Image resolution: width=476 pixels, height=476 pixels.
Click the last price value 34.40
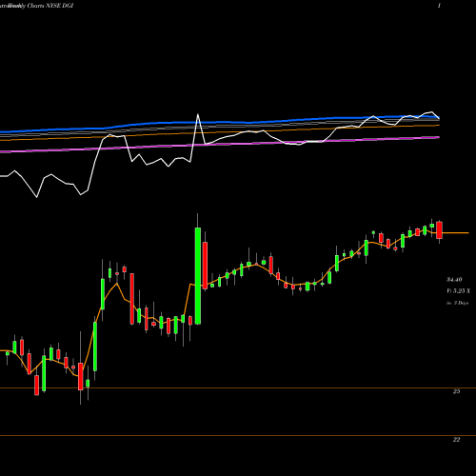click(x=454, y=280)
